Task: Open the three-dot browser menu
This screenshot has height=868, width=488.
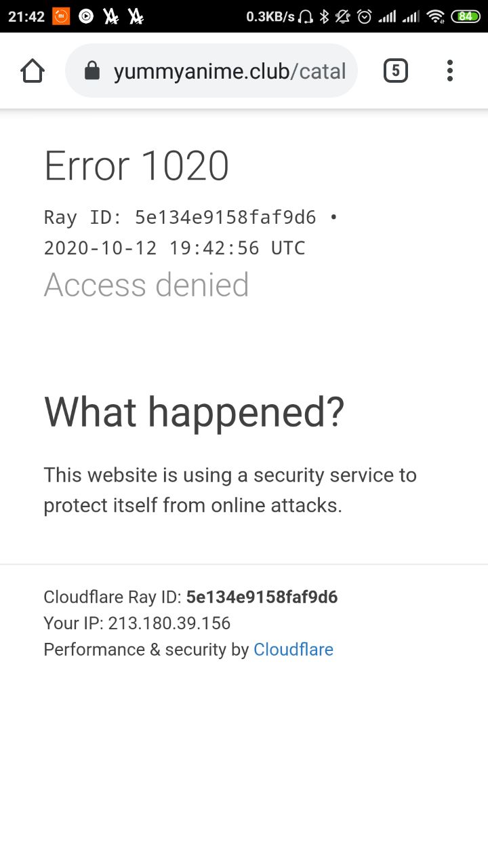Action: (x=450, y=71)
